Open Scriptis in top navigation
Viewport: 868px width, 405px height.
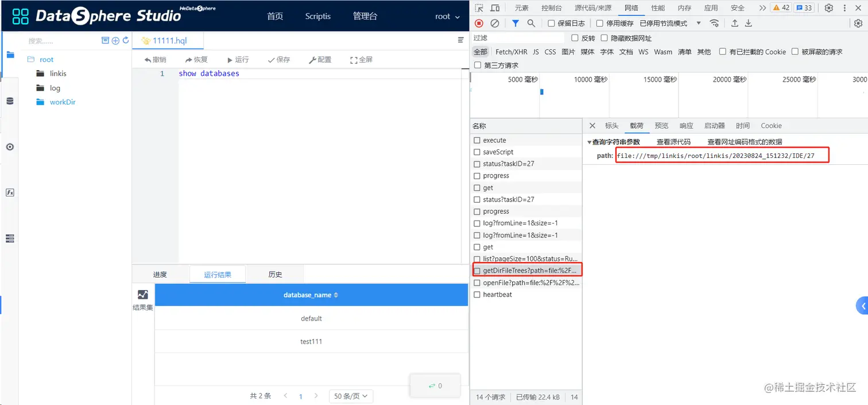pos(318,16)
